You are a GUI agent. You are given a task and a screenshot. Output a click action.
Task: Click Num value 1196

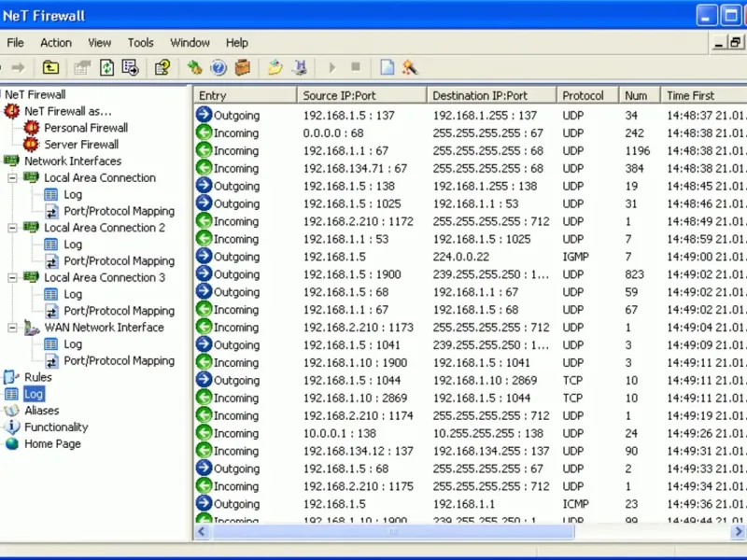(638, 151)
